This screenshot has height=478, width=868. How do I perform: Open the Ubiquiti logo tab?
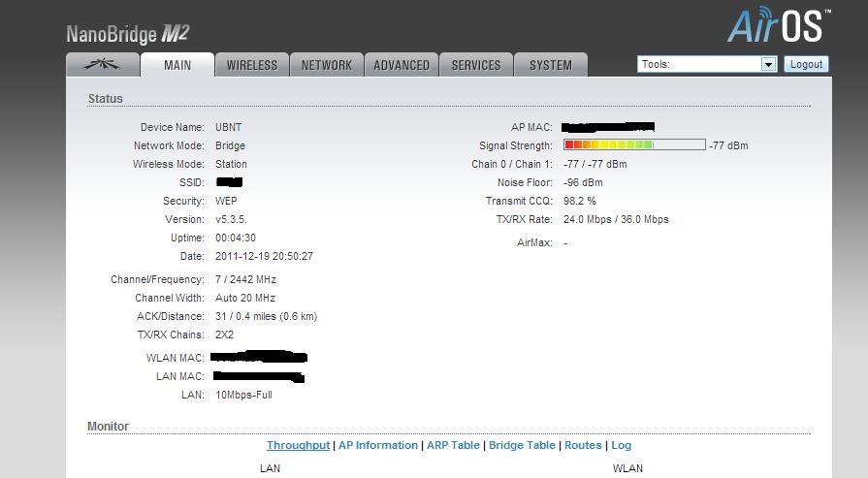pyautogui.click(x=103, y=65)
